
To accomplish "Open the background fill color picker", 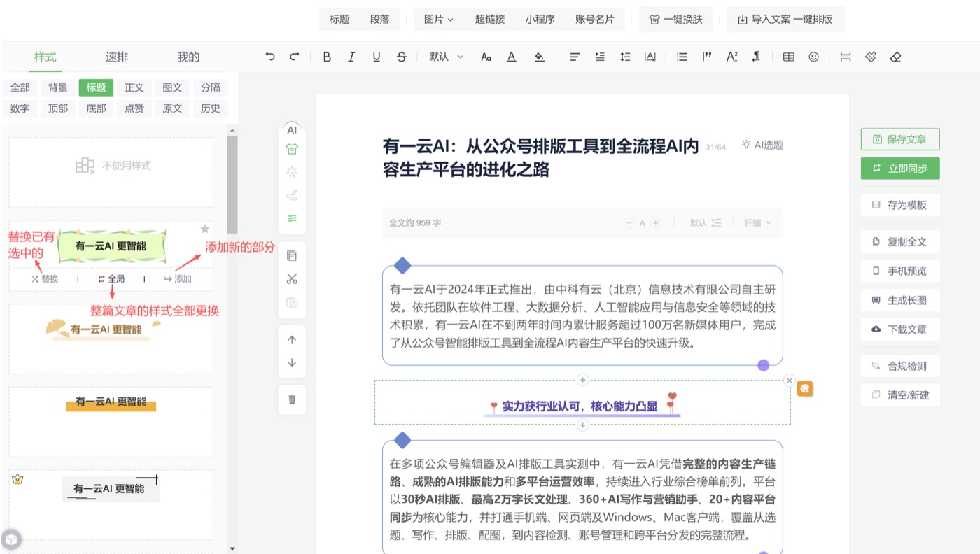I will 539,57.
